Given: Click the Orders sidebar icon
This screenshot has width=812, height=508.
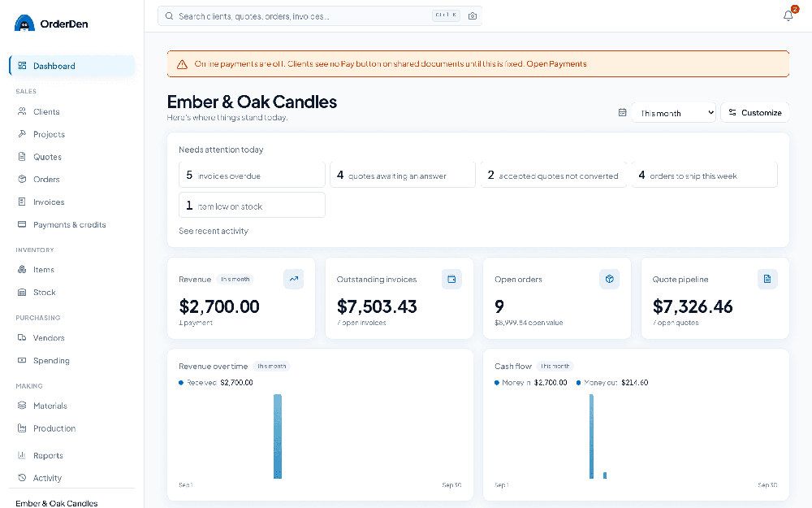Looking at the screenshot, I should (22, 179).
